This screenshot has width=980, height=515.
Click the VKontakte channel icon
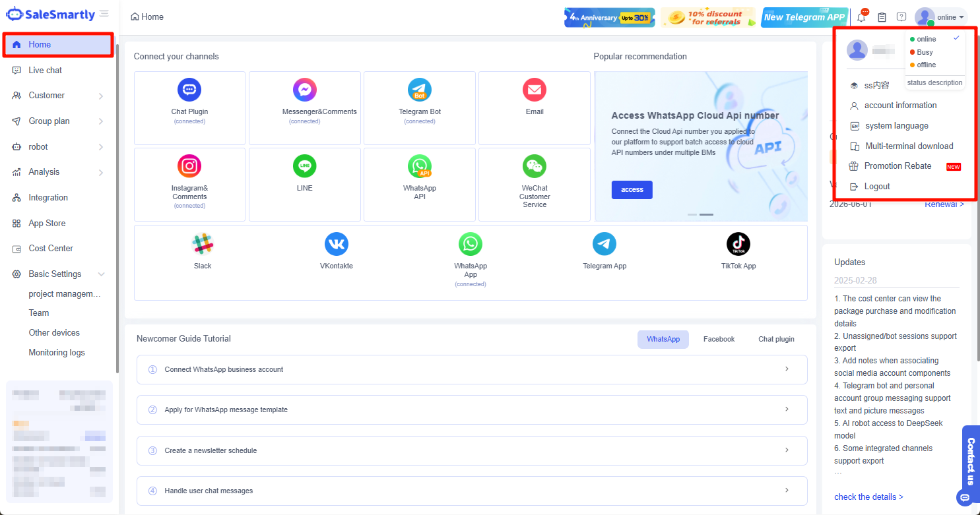tap(337, 244)
